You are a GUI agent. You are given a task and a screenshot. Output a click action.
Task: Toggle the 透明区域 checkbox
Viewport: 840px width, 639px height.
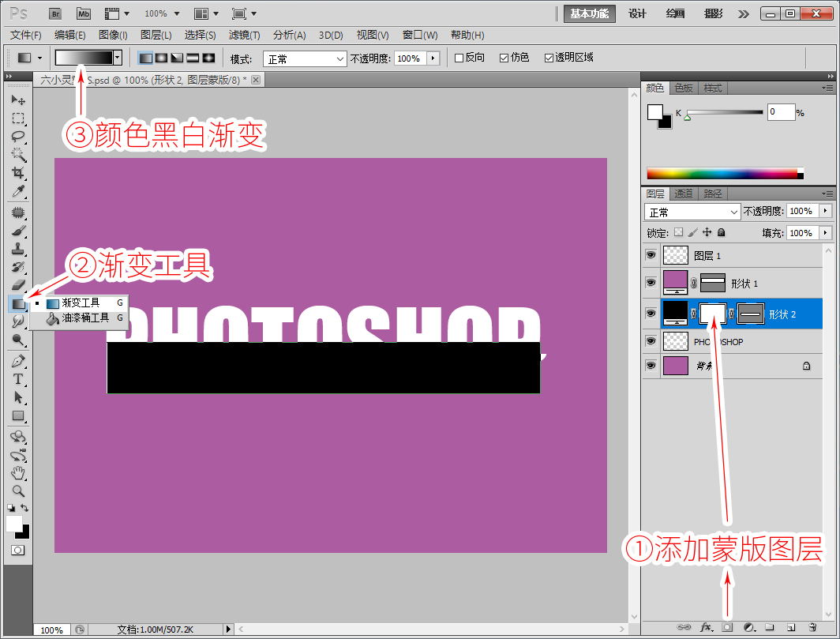549,58
